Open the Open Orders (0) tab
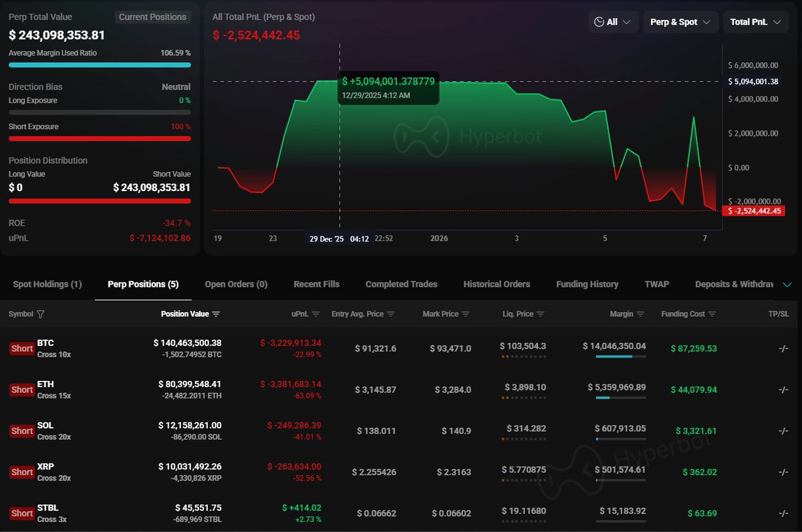The width and height of the screenshot is (802, 532). click(x=236, y=284)
